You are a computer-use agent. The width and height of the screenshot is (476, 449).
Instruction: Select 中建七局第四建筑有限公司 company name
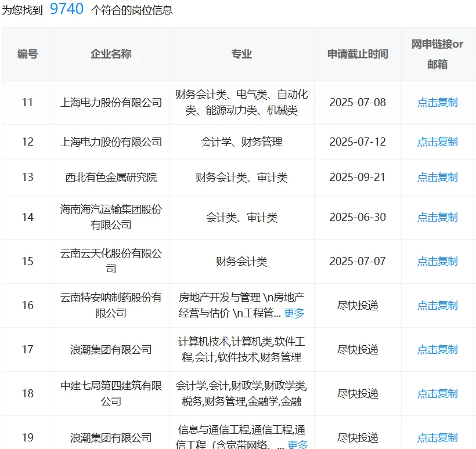111,393
